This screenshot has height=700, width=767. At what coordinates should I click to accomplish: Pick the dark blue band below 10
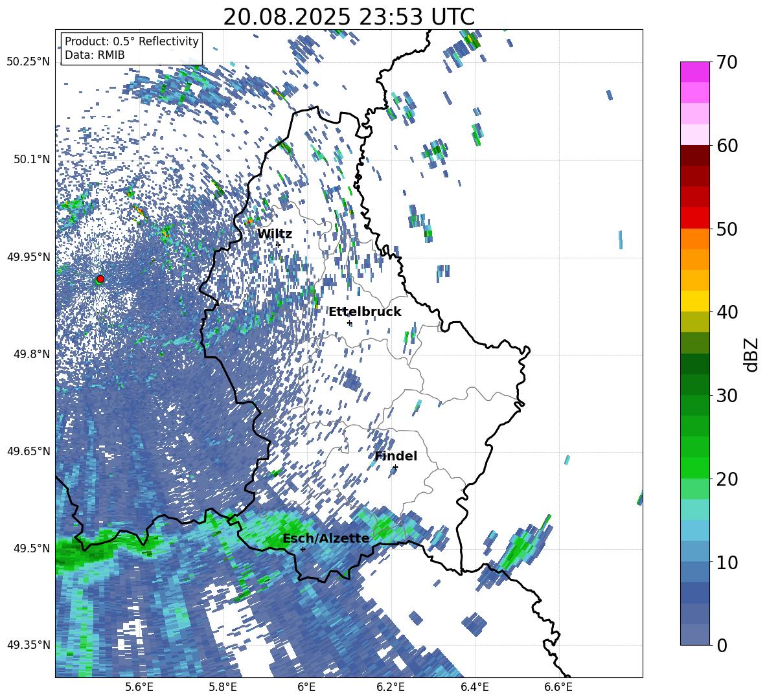point(694,593)
